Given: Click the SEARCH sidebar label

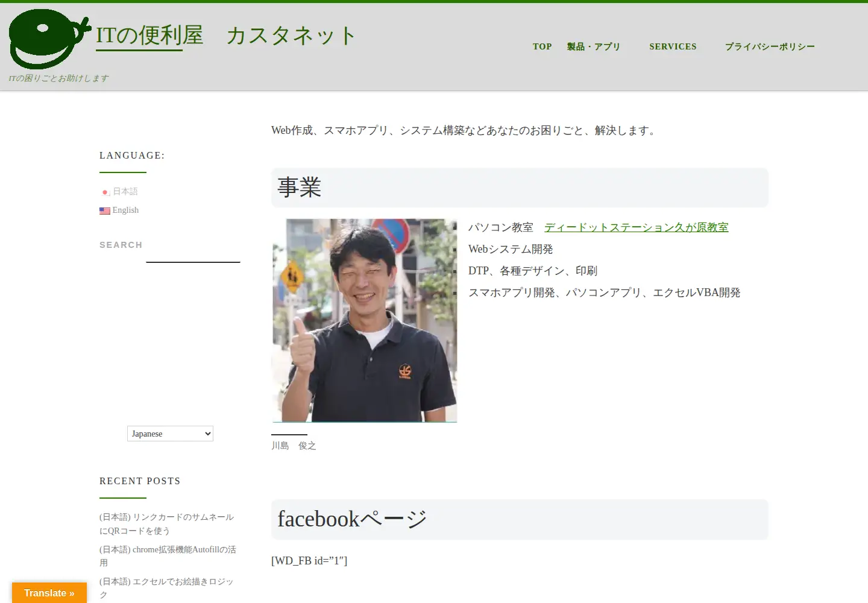Looking at the screenshot, I should [121, 245].
